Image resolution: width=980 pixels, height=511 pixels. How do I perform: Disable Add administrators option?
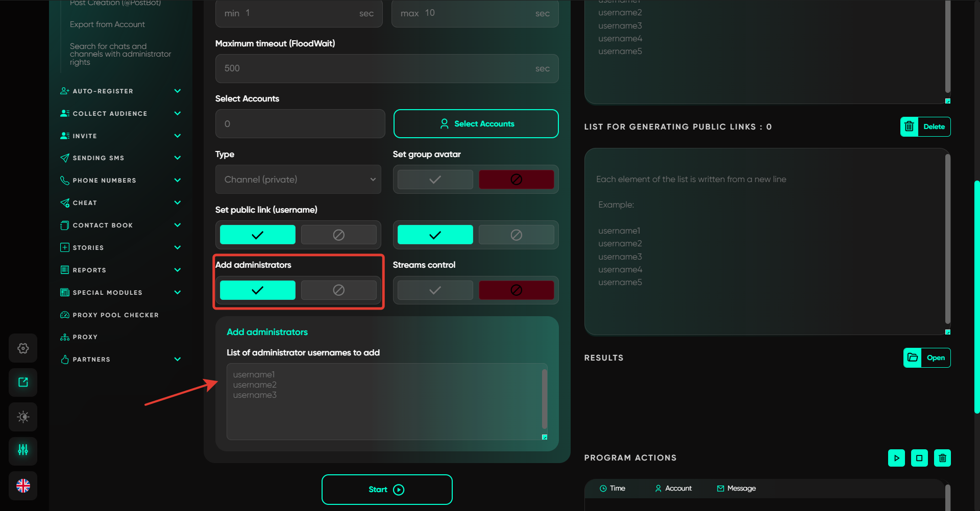(x=338, y=290)
